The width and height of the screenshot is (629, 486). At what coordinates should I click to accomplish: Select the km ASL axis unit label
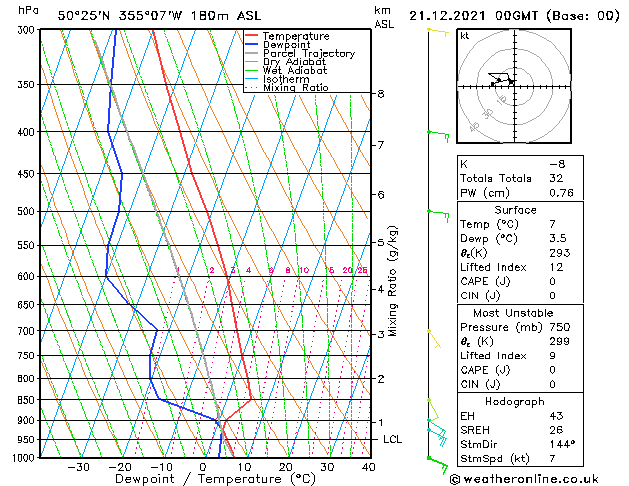(384, 17)
